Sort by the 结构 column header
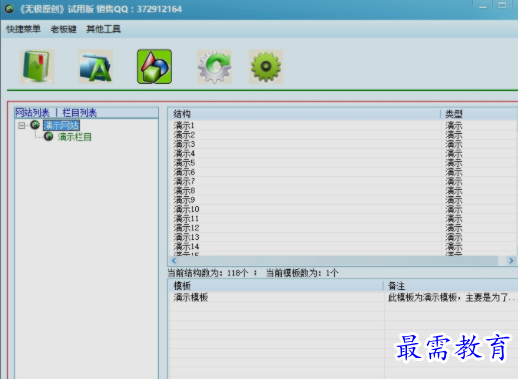This screenshot has height=379, width=518. pyautogui.click(x=304, y=114)
